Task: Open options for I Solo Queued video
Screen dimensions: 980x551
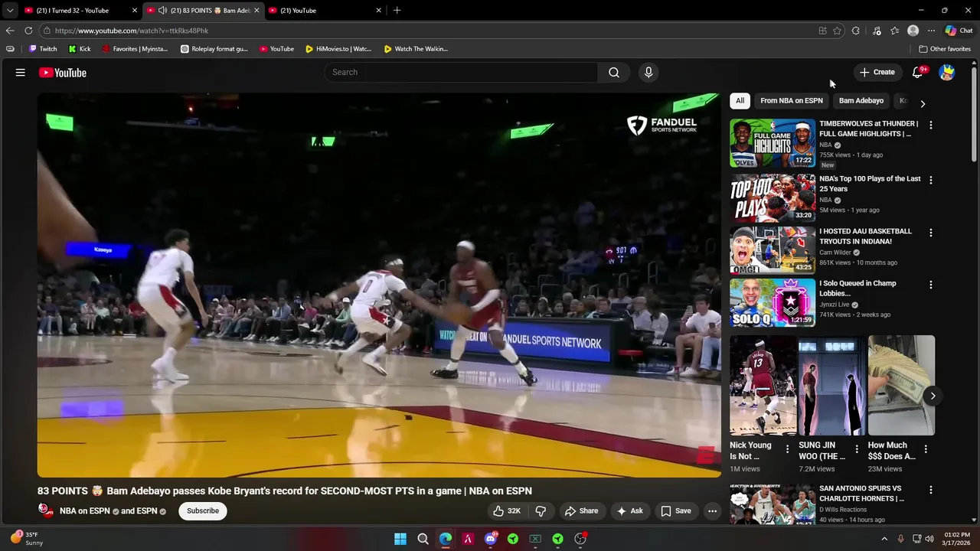Action: [x=931, y=285]
